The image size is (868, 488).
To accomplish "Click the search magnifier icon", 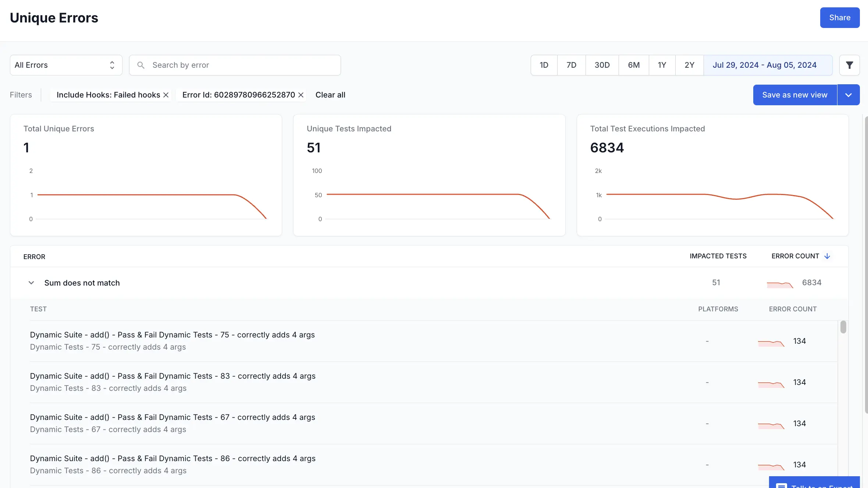I will pos(141,65).
